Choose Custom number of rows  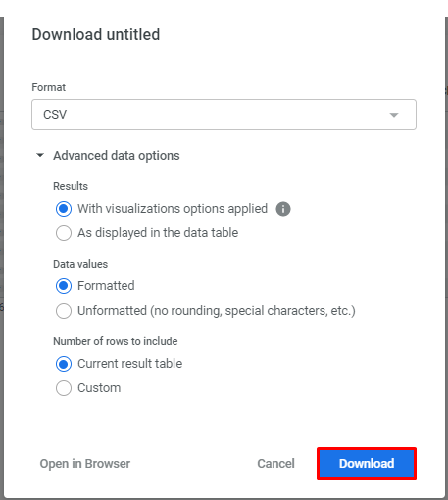pos(64,388)
